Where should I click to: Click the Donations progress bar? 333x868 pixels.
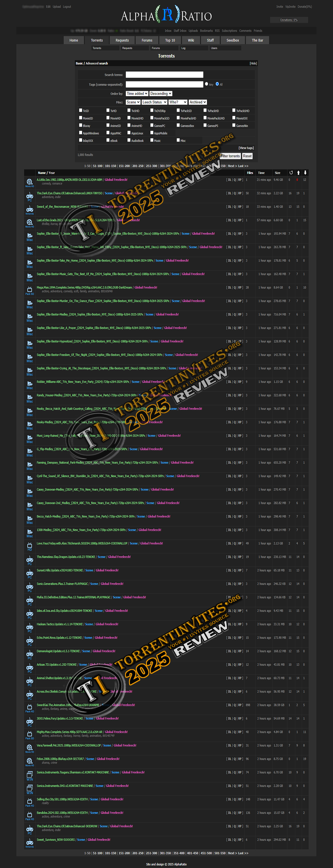(289, 20)
